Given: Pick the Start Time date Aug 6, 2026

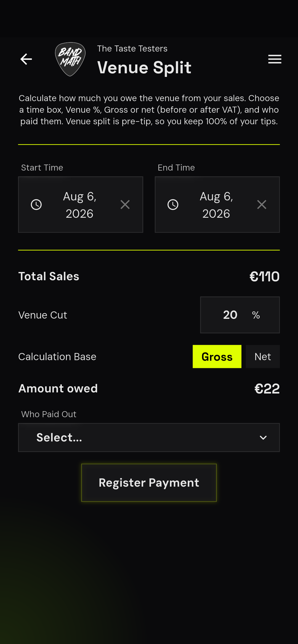Looking at the screenshot, I should coord(80,205).
